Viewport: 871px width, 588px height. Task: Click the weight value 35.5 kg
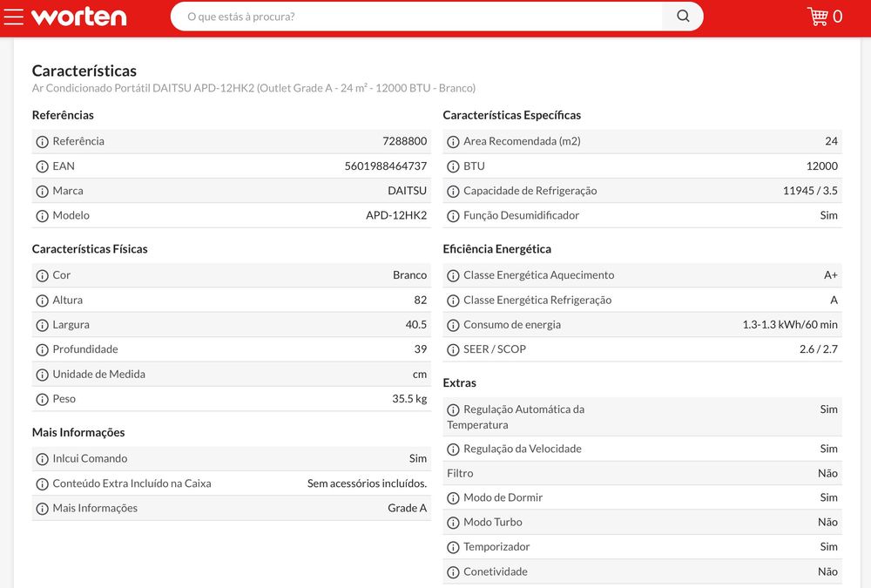409,398
